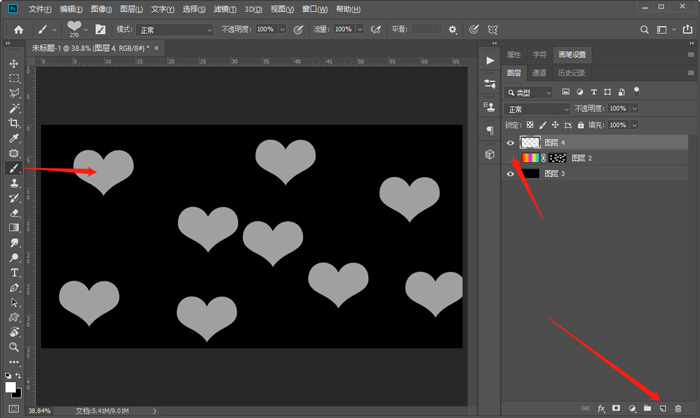Open the 3D panel cube icon
The image size is (700, 418).
[490, 155]
